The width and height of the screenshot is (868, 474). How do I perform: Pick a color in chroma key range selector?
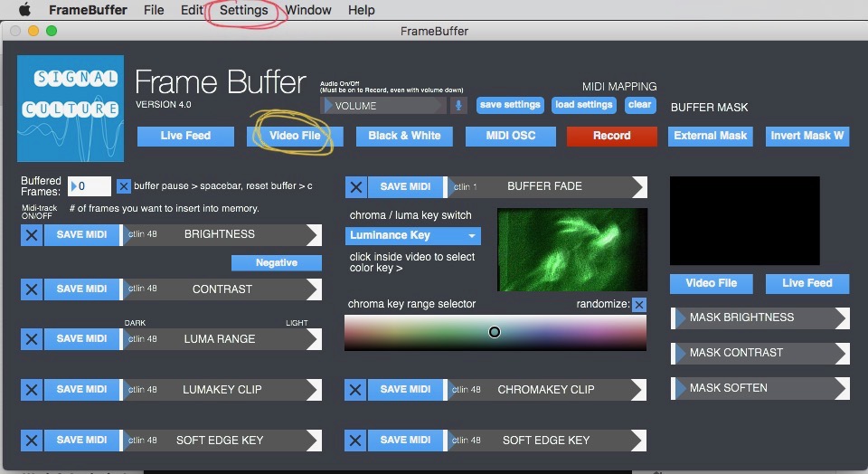point(495,333)
